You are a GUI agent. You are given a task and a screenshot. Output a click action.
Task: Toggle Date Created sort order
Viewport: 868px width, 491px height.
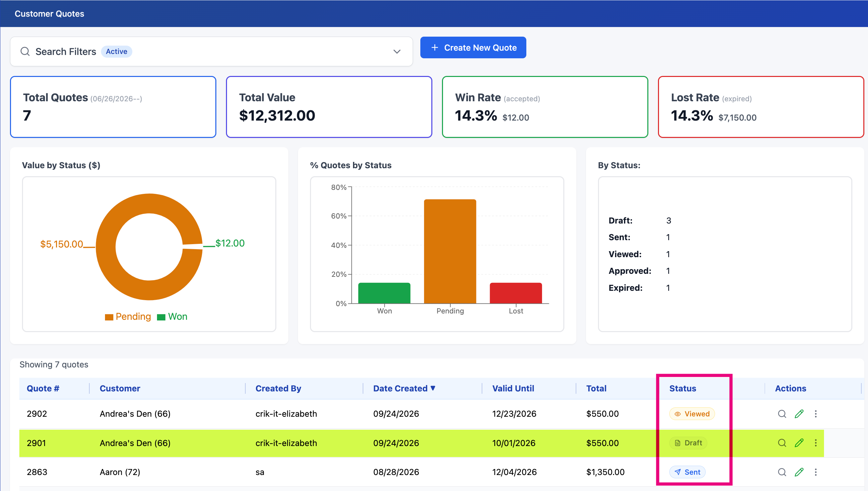404,388
